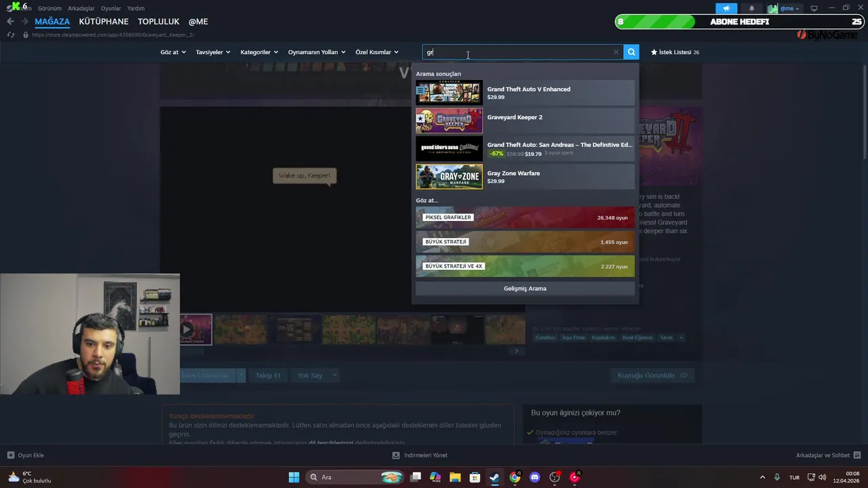
Task: Click the Basit Eğlence tag
Action: point(637,338)
